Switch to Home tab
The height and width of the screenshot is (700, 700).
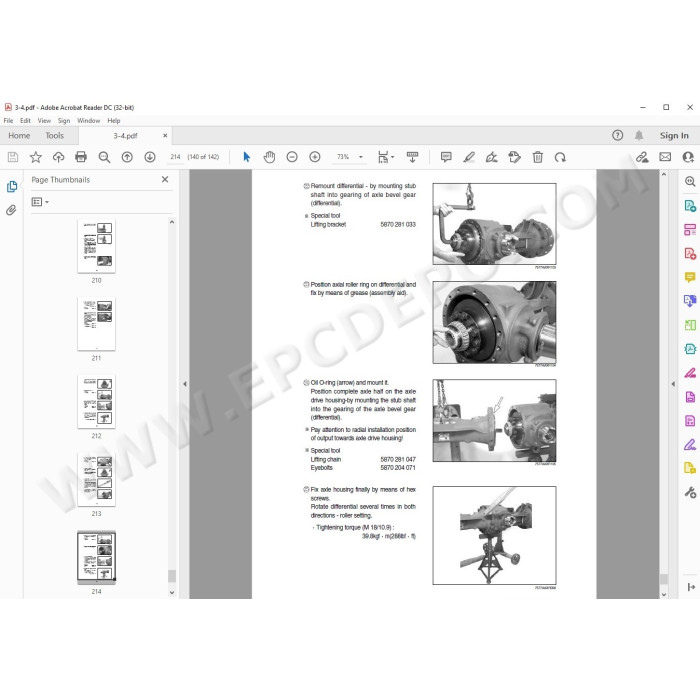pos(19,135)
